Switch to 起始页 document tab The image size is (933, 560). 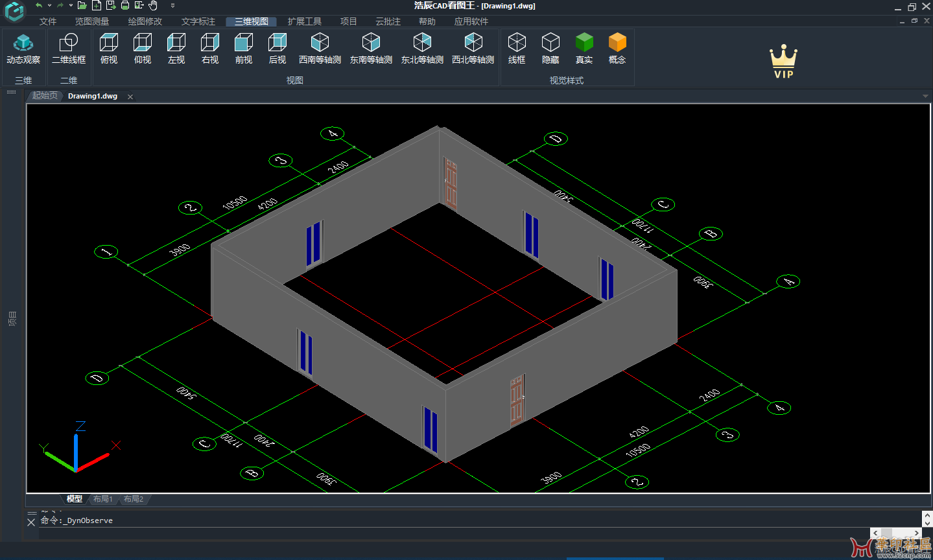coord(45,96)
